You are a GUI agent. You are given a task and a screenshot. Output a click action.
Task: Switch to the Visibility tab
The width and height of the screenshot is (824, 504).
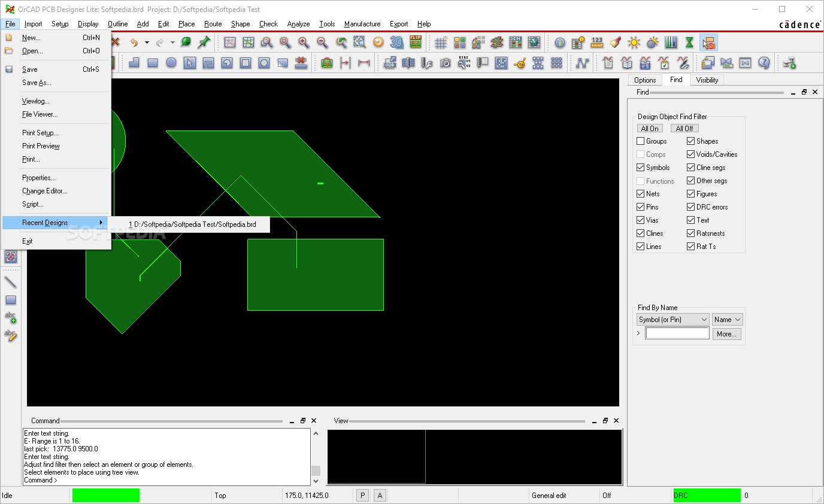click(707, 80)
